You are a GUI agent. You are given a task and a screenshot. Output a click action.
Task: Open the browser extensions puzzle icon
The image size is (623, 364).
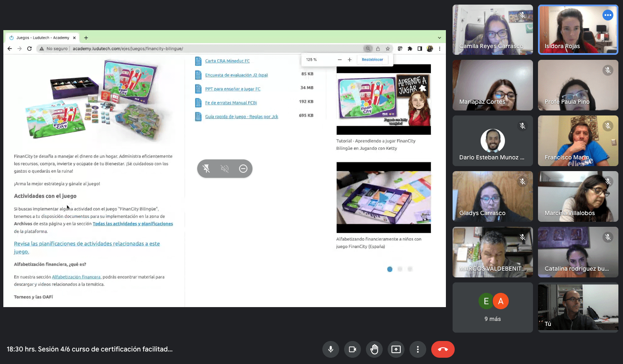[410, 49]
